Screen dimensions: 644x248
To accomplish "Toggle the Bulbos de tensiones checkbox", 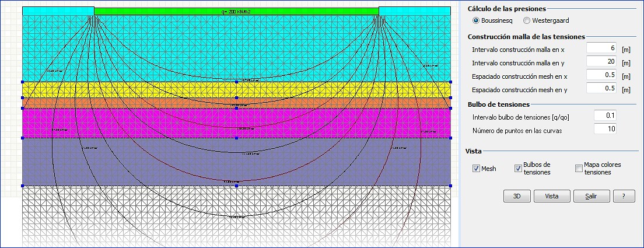I will point(519,168).
